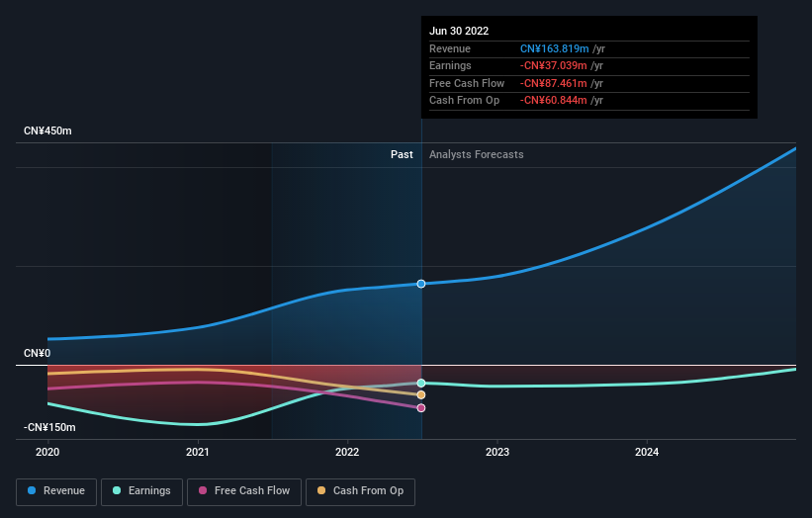
Task: Click the teal Earnings marker at Jun 2022
Action: (x=421, y=383)
